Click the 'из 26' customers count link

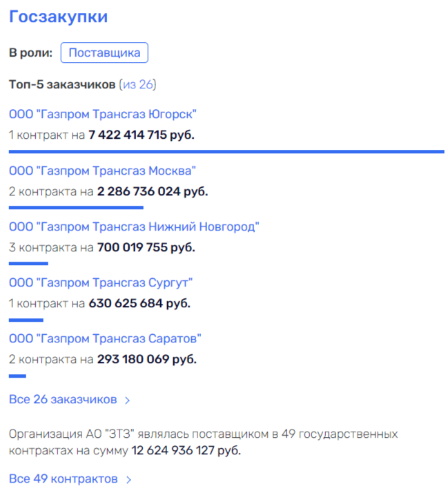point(138,84)
